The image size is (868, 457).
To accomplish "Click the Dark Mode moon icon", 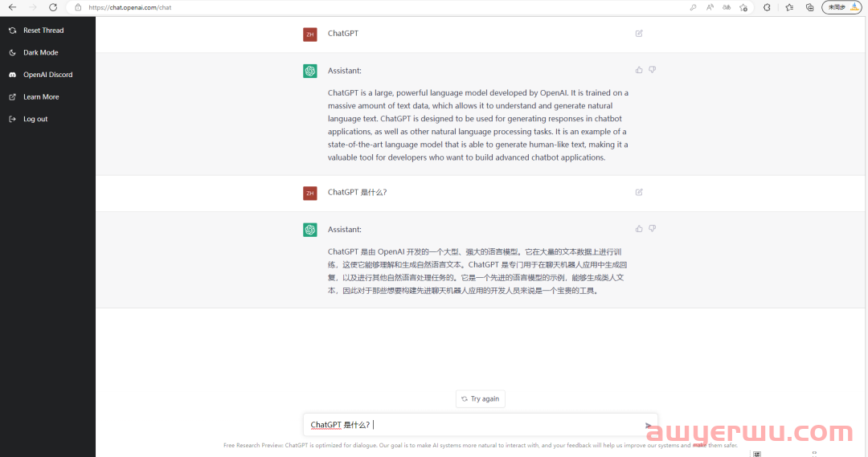I will pyautogui.click(x=12, y=52).
